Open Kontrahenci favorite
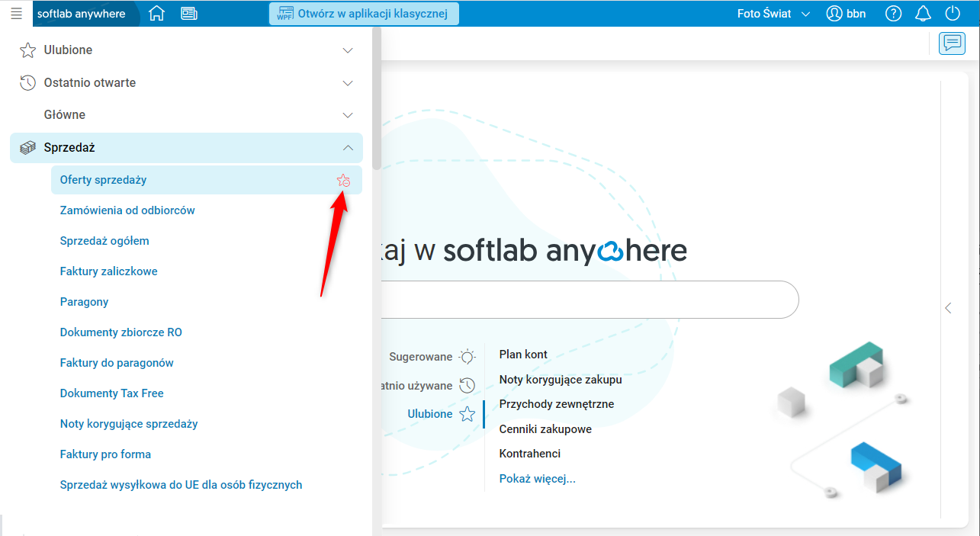 coord(530,454)
